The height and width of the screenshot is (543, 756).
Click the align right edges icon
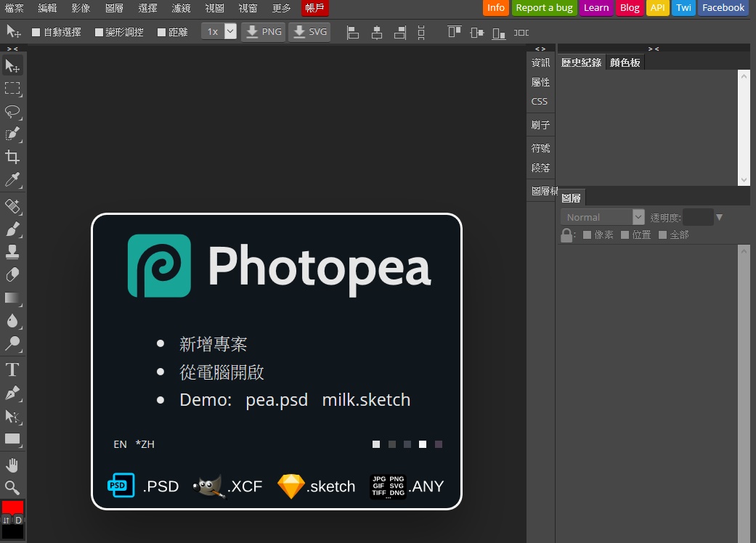point(399,32)
